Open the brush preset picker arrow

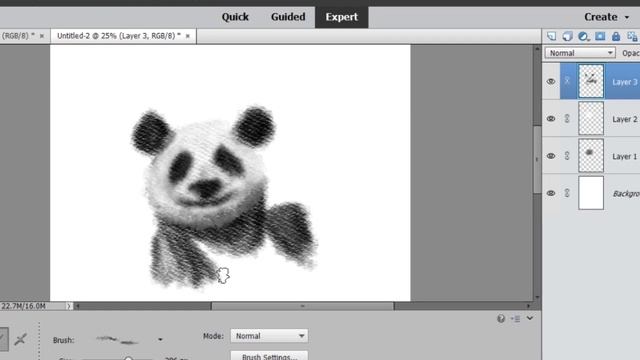pyautogui.click(x=160, y=340)
